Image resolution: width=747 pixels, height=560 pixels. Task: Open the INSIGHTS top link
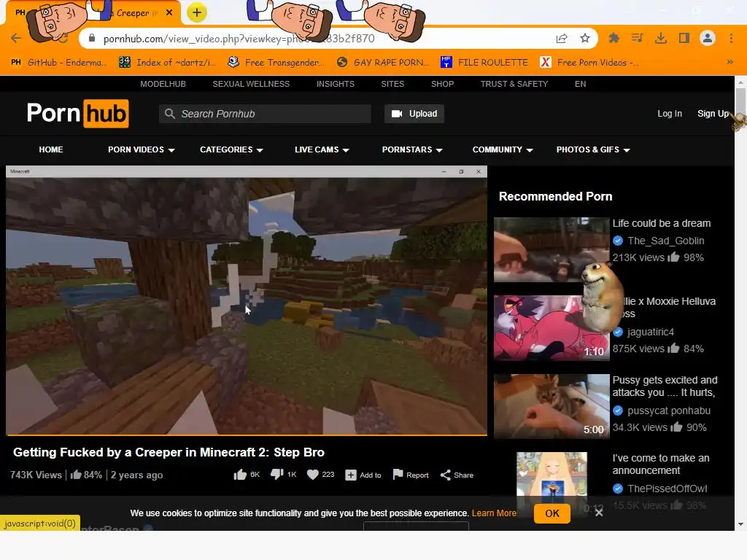coord(336,84)
